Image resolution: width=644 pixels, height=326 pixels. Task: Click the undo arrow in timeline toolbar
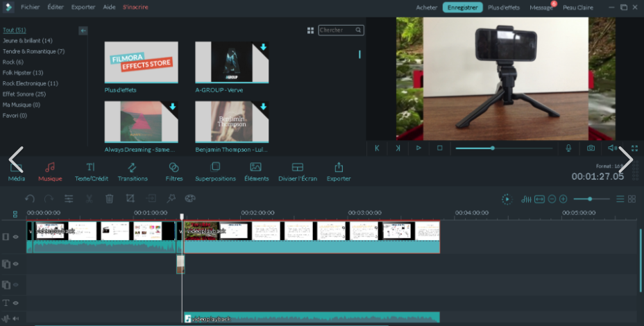coord(30,199)
